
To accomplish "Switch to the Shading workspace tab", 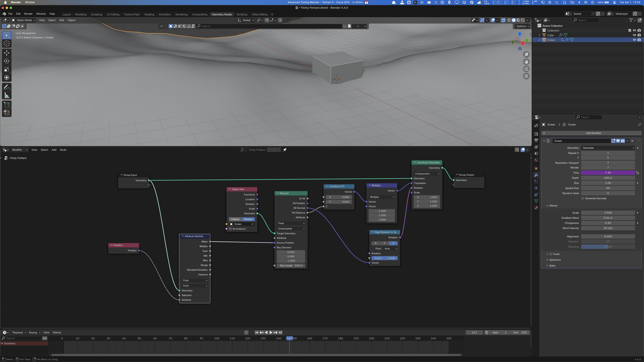I will [149, 14].
